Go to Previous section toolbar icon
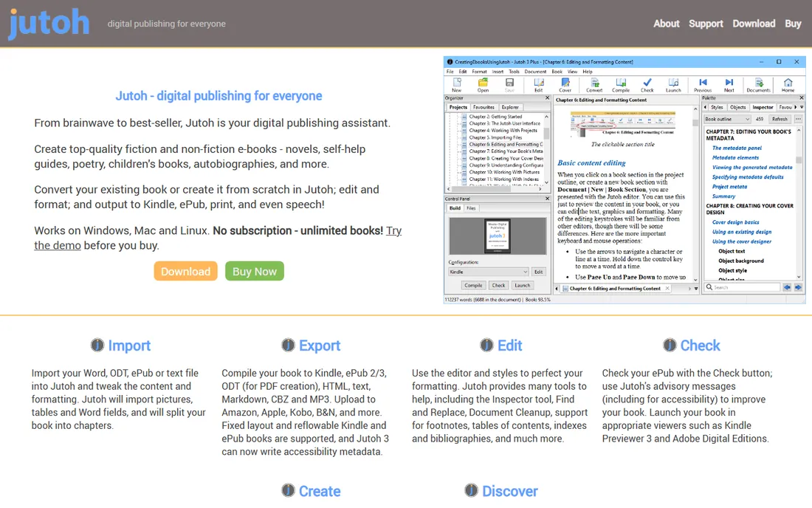The height and width of the screenshot is (508, 812). pos(703,85)
